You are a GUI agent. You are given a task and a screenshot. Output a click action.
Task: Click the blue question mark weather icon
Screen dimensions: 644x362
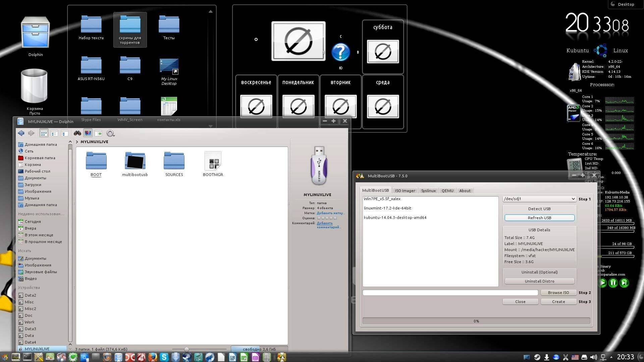pos(340,52)
